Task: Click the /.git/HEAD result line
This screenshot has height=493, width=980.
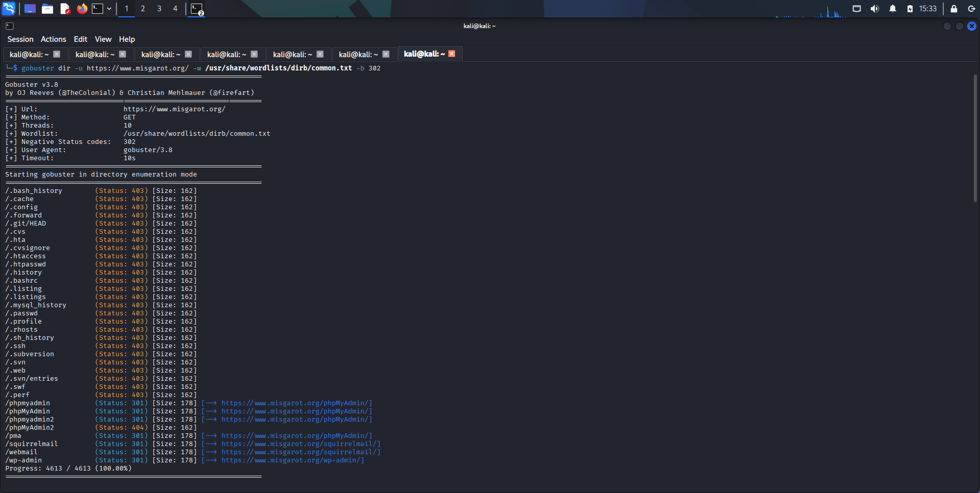Action: (101, 224)
